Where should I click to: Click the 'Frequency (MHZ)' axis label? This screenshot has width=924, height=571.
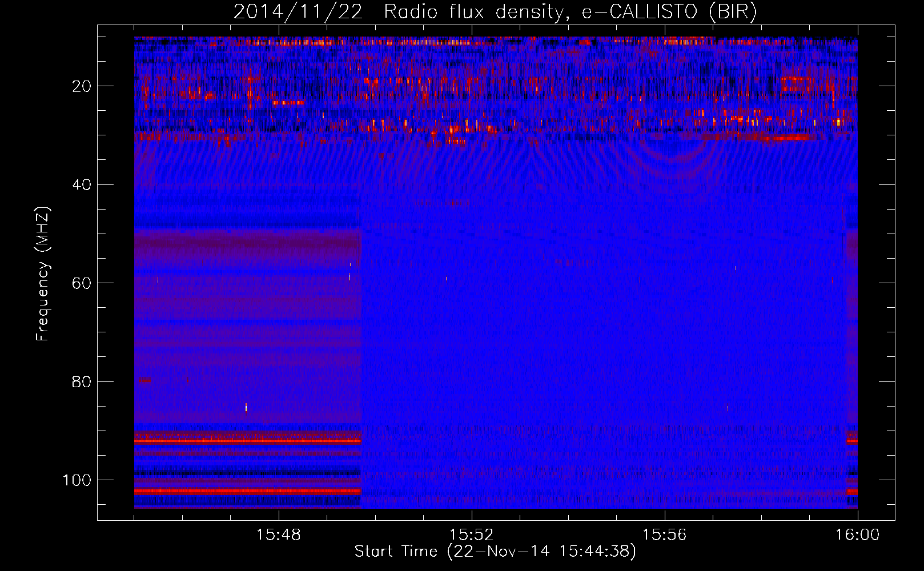point(43,274)
